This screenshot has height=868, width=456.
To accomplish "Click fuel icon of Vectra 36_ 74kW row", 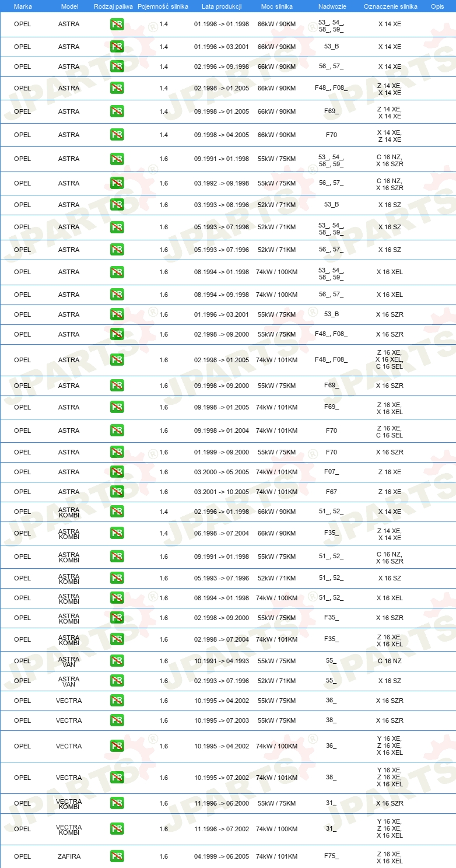I will [x=117, y=746].
